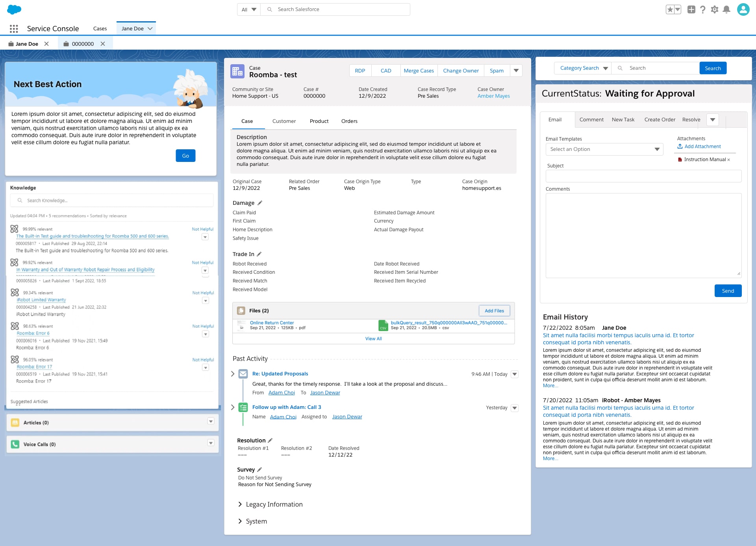Open the Favorites star icon

(670, 9)
